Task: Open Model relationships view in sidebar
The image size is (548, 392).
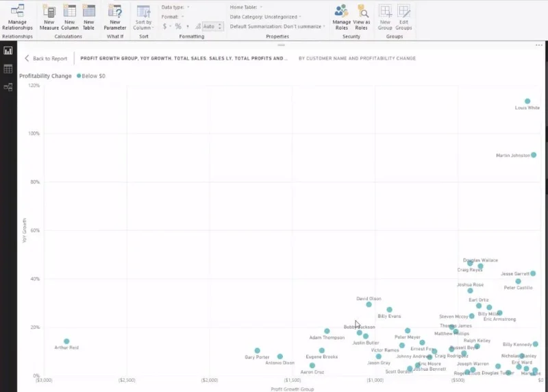Action: pyautogui.click(x=8, y=87)
